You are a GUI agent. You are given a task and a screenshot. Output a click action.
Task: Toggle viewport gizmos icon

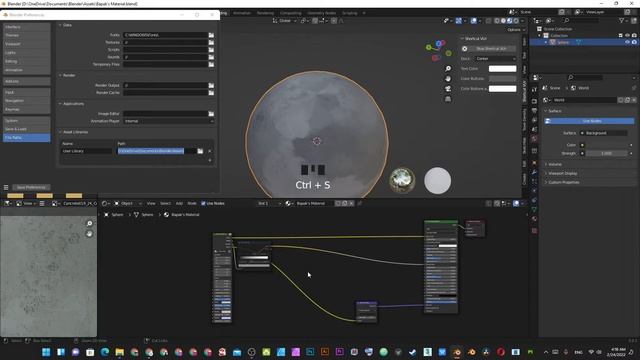coord(459,20)
